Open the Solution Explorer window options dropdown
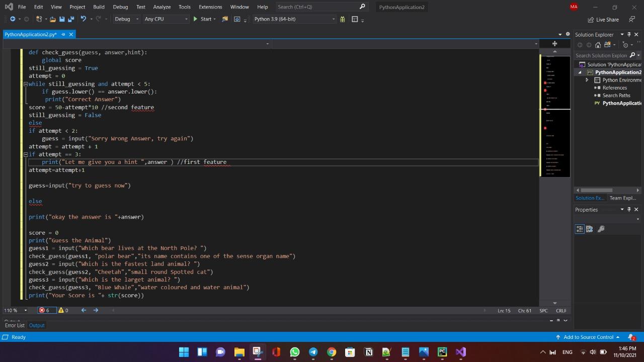 tap(622, 34)
